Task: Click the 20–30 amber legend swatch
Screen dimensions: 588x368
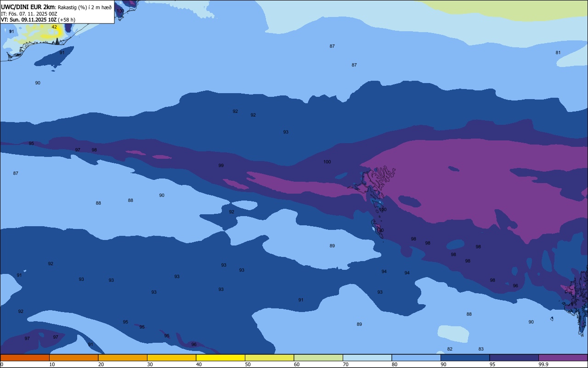Action: (123, 357)
